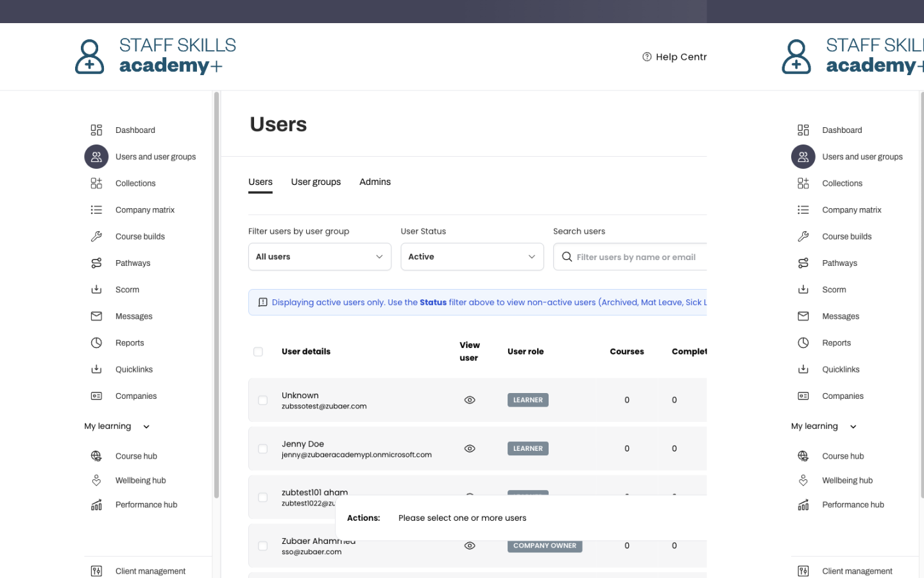Click the Performance hub chart icon in left sidebar
This screenshot has height=578, width=924.
96,505
